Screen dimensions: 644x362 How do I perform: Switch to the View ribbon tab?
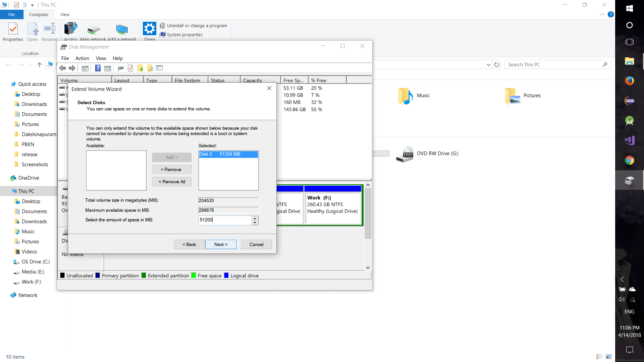[65, 15]
